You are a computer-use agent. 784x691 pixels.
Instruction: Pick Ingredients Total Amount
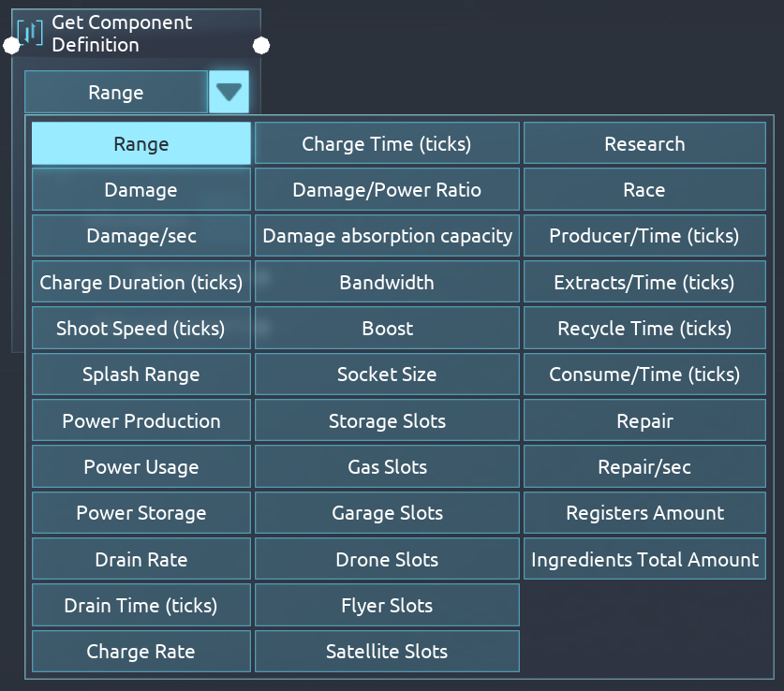pyautogui.click(x=644, y=559)
